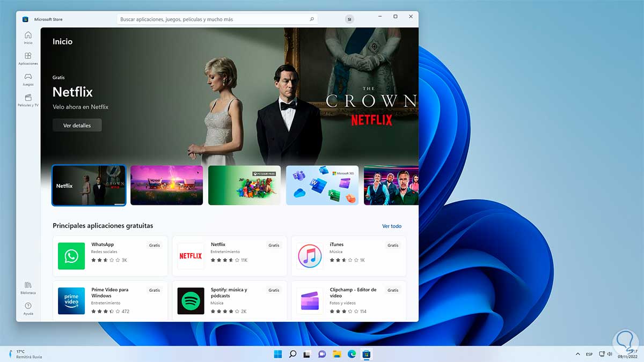Screen dimensions: 644x362
Task: Click the Clipchamp app icon
Action: click(310, 301)
